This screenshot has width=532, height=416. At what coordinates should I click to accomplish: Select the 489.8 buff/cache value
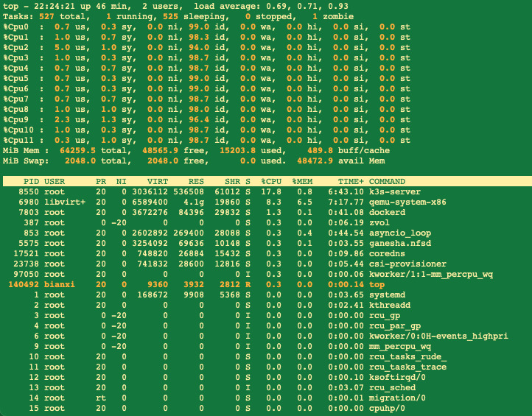320,150
